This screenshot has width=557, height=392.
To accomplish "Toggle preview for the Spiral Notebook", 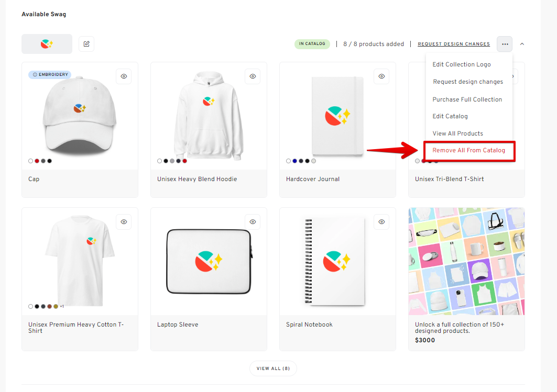I will pyautogui.click(x=381, y=222).
